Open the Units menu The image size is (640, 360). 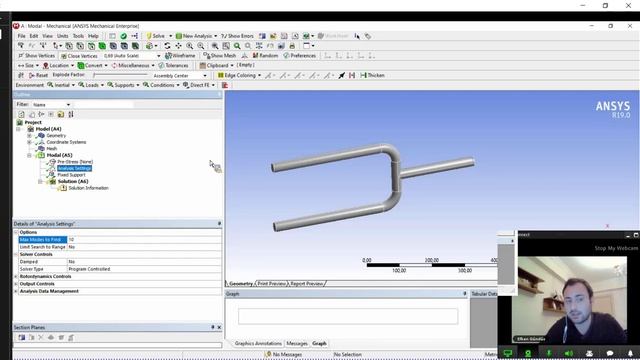[x=62, y=36]
